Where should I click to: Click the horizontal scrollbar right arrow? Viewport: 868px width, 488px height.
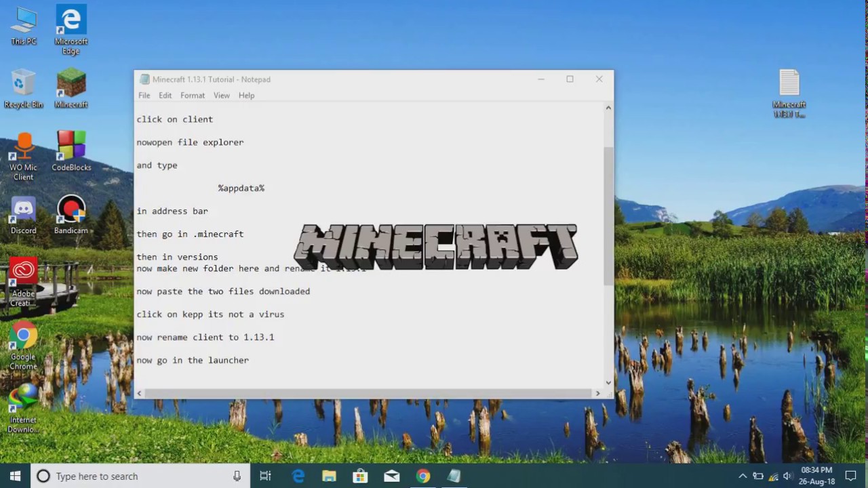(x=597, y=393)
